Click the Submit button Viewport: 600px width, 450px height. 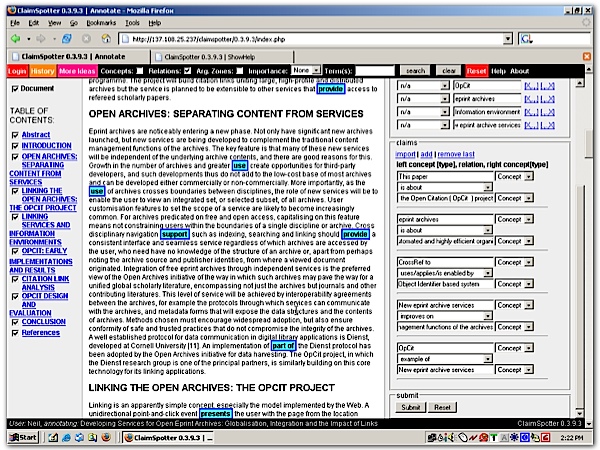coord(411,408)
